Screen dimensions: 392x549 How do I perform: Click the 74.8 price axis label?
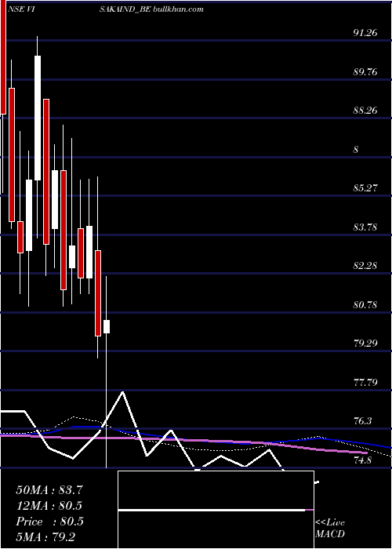pos(363,460)
